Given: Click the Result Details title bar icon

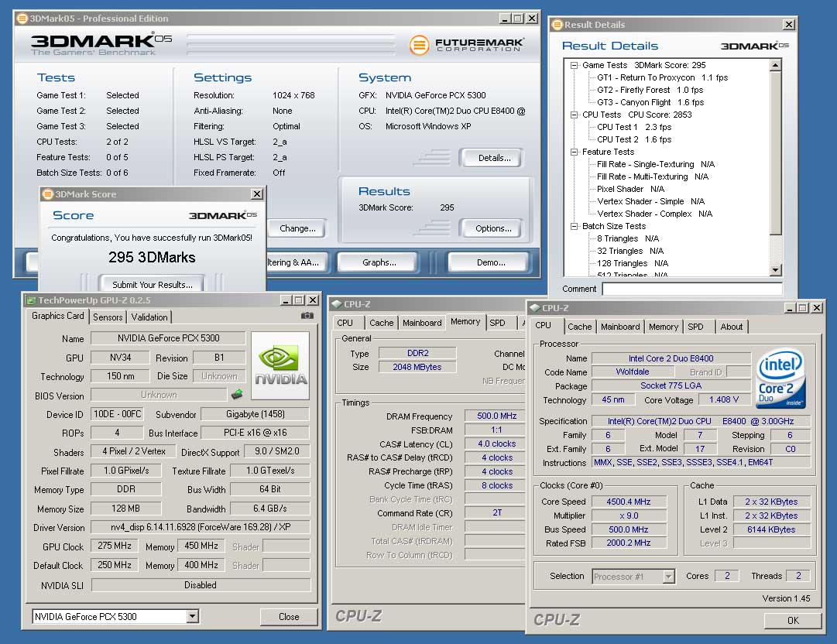Looking at the screenshot, I should point(557,25).
